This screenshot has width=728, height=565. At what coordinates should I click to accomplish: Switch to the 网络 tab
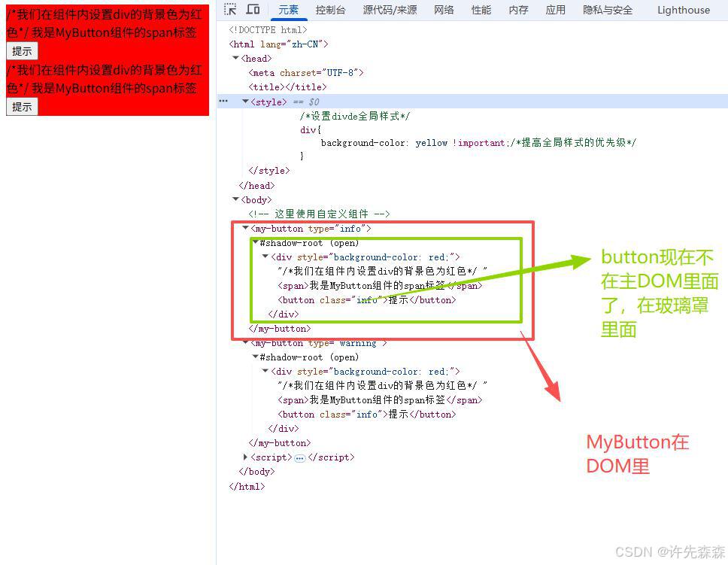(x=444, y=10)
